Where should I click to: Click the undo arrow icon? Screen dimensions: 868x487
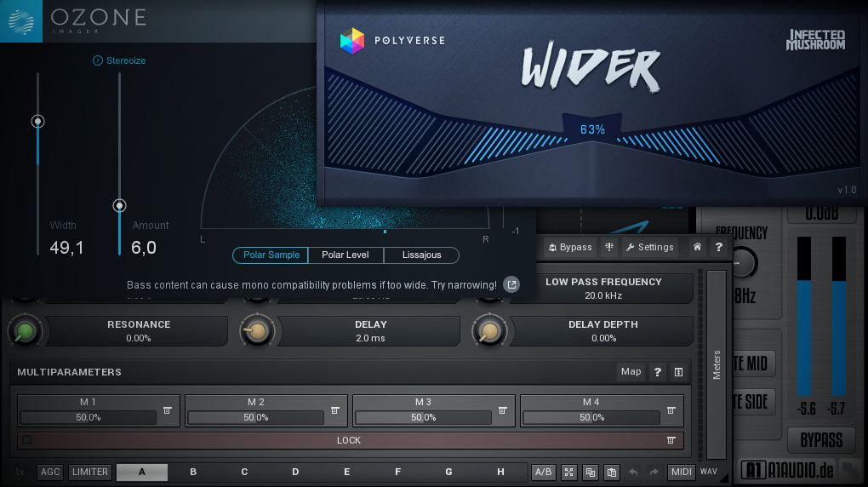(x=633, y=472)
